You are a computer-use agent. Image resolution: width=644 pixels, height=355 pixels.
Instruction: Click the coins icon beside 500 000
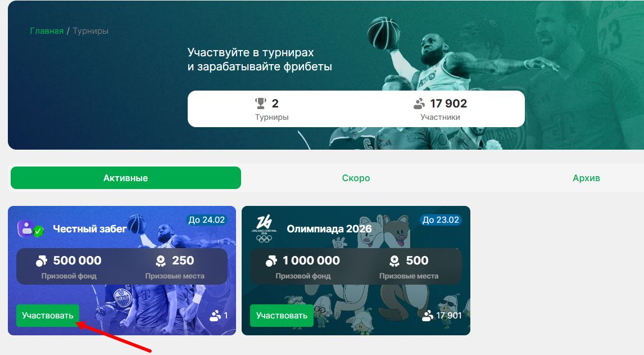42,261
